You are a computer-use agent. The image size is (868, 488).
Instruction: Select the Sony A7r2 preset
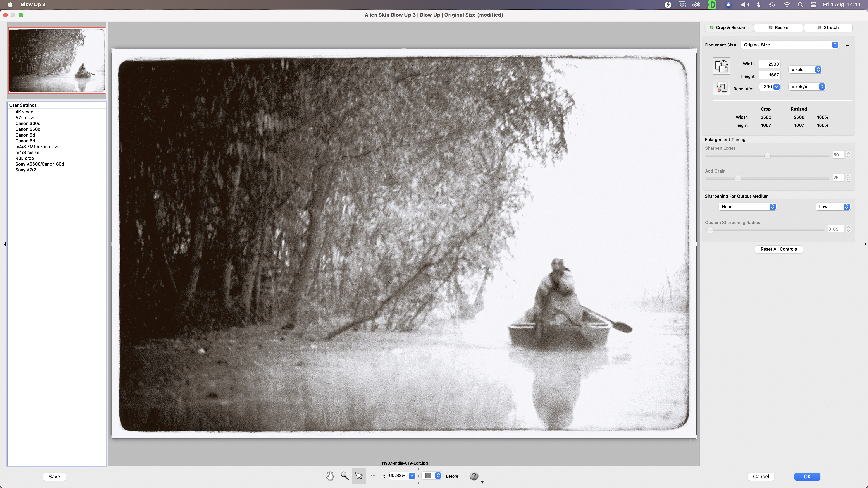click(26, 170)
